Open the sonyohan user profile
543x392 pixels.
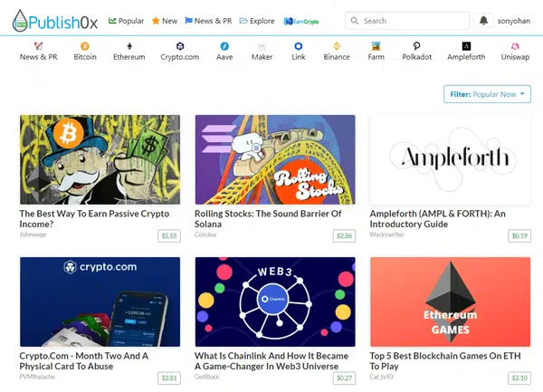click(x=513, y=21)
